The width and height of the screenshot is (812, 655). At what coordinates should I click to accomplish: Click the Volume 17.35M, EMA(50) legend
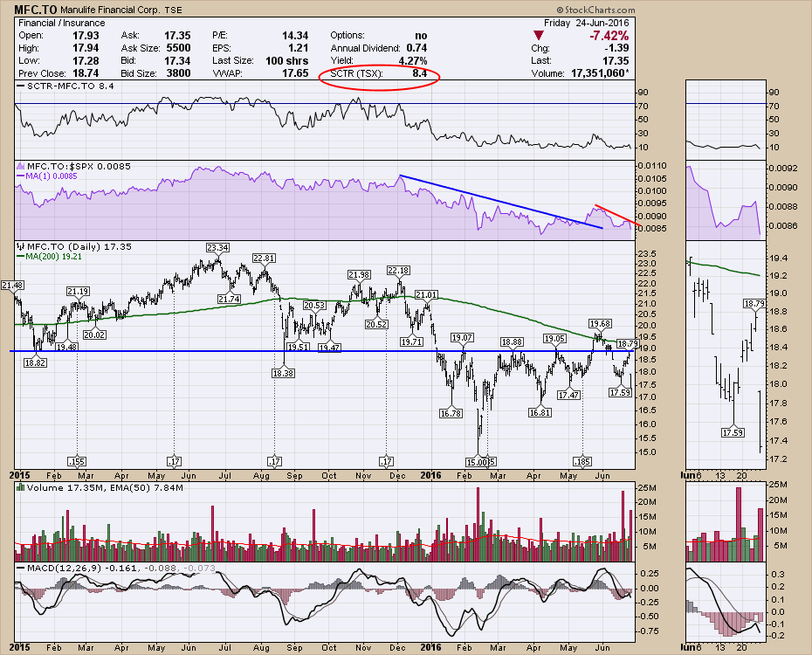tap(105, 487)
